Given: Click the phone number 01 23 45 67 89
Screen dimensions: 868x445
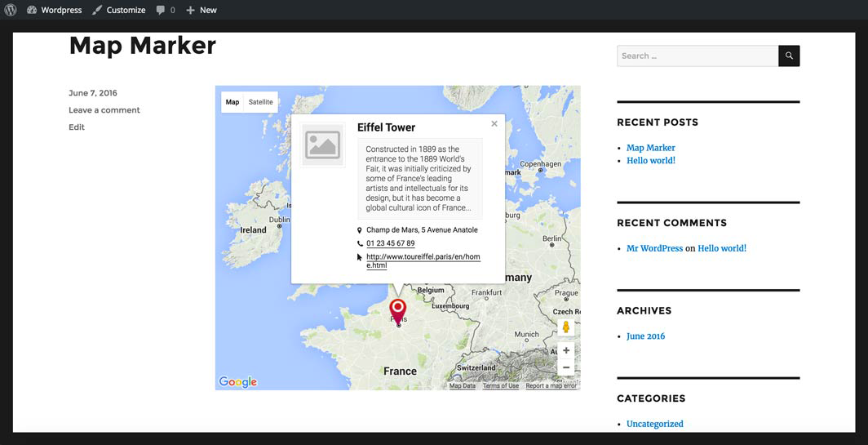Looking at the screenshot, I should click(x=390, y=243).
